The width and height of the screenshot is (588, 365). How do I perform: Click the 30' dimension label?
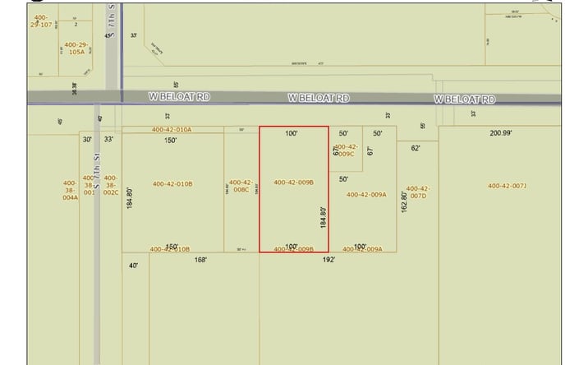[87, 139]
